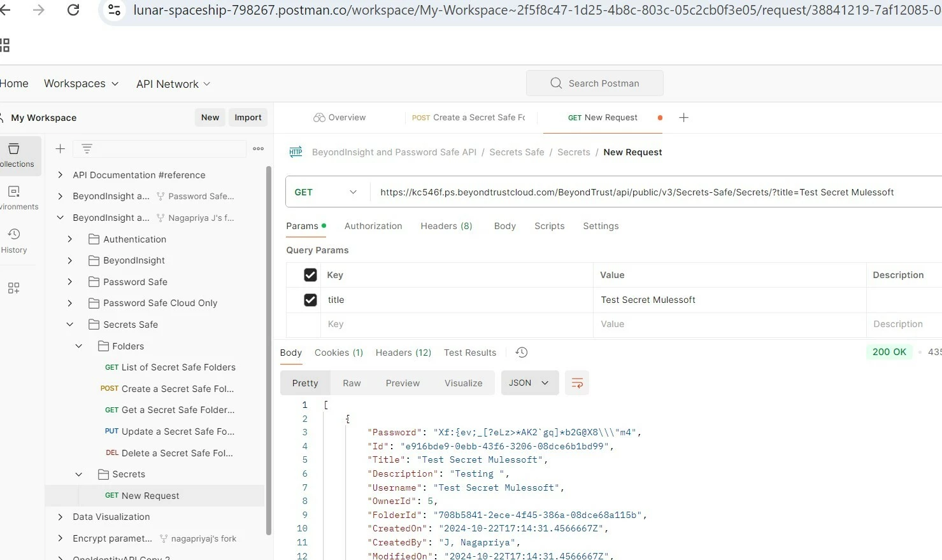Screen dimensions: 942x560
Task: Click Import button
Action: pyautogui.click(x=248, y=117)
